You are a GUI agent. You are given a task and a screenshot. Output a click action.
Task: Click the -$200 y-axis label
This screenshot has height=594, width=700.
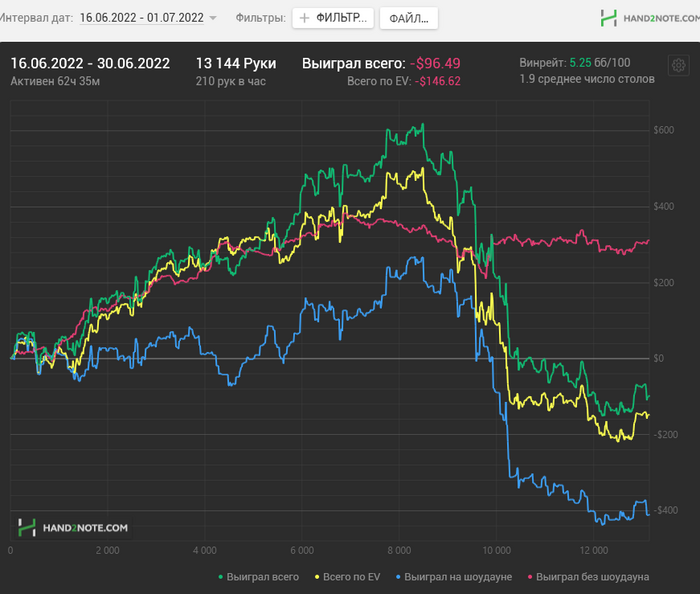pyautogui.click(x=665, y=434)
